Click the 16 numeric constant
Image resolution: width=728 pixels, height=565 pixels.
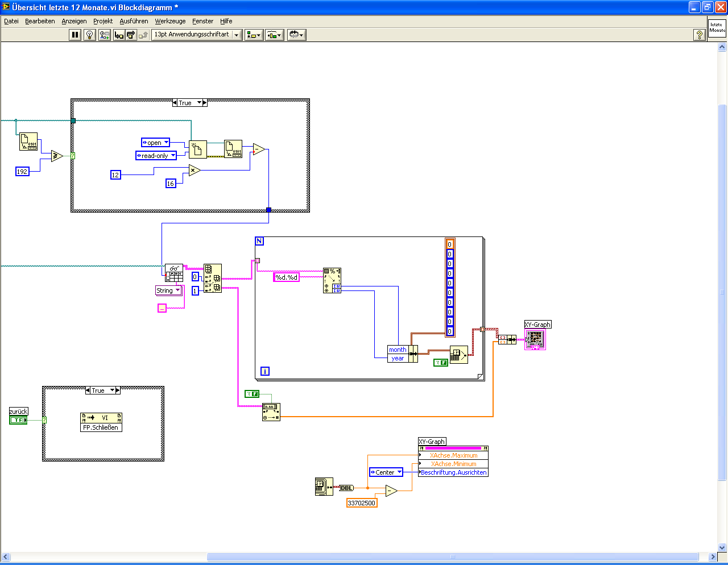(x=171, y=183)
